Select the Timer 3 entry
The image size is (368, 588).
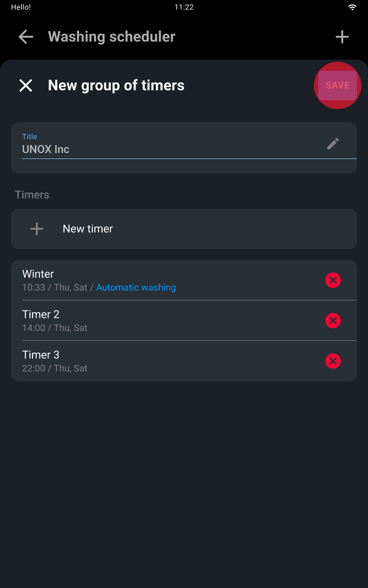coord(184,361)
